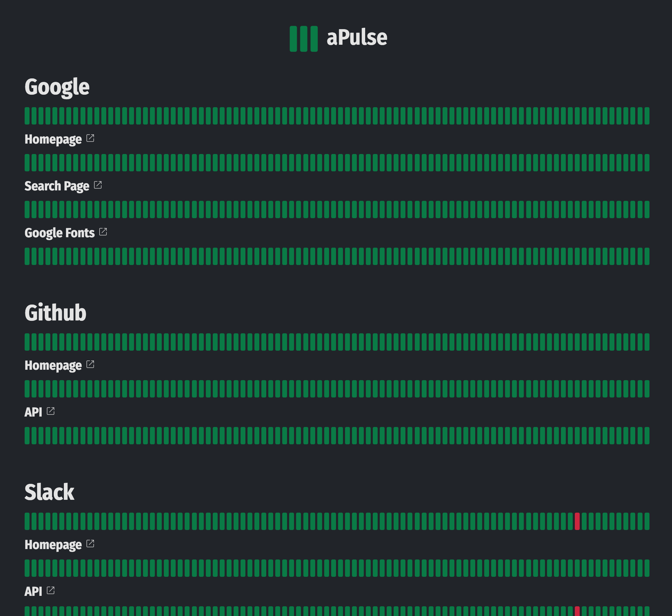This screenshot has width=672, height=616.
Task: Open external link icon next to Github API
Action: [x=51, y=411]
